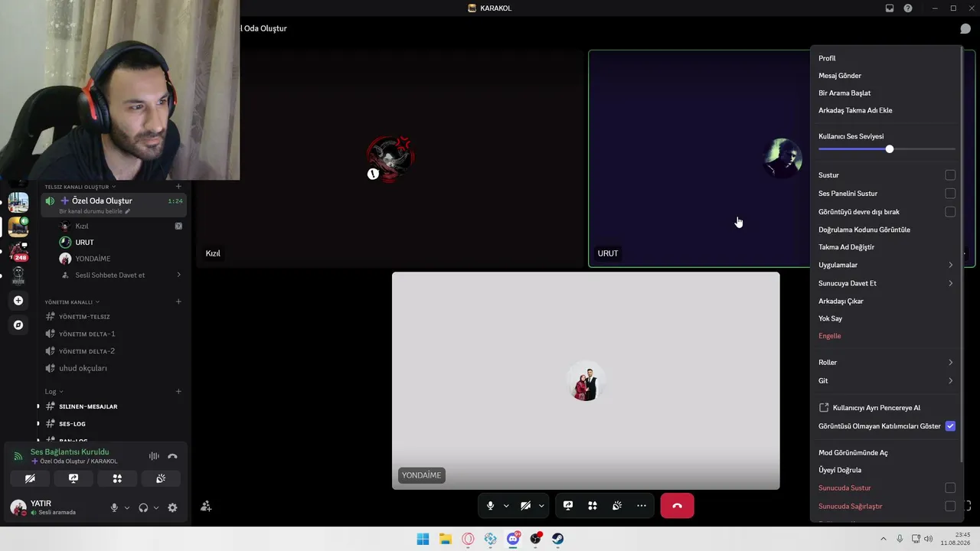The width and height of the screenshot is (980, 551).
Task: Expand the Uygulamalar submenu
Action: 886,265
